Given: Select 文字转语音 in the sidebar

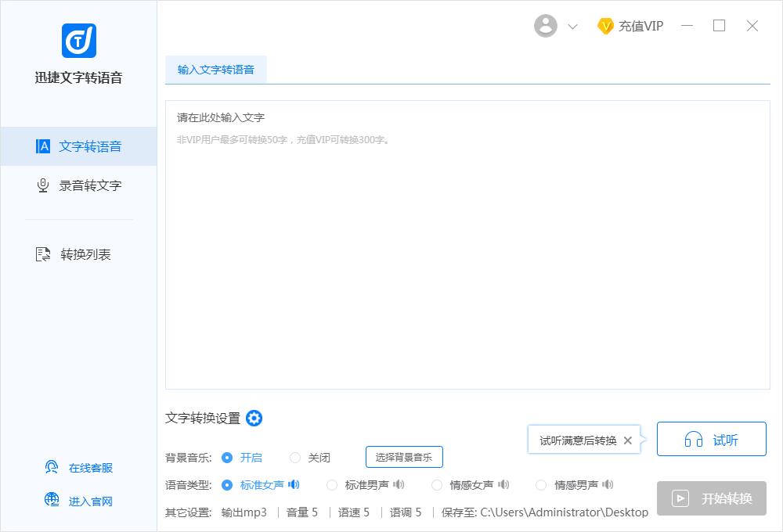Looking at the screenshot, I should pyautogui.click(x=81, y=146).
